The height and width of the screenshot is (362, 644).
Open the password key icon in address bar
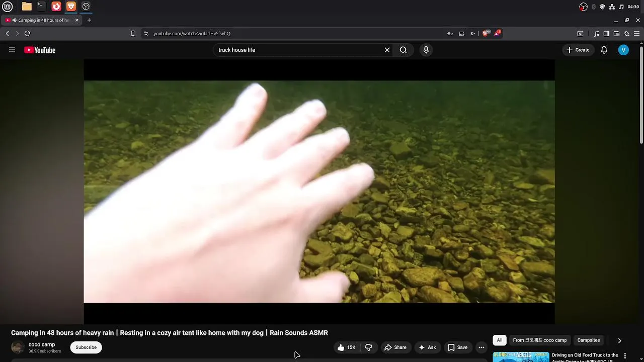pos(450,33)
